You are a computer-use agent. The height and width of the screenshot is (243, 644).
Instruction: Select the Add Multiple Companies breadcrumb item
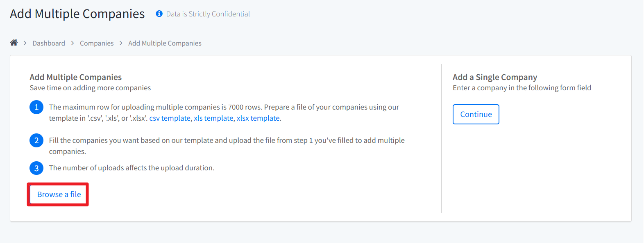coord(165,43)
